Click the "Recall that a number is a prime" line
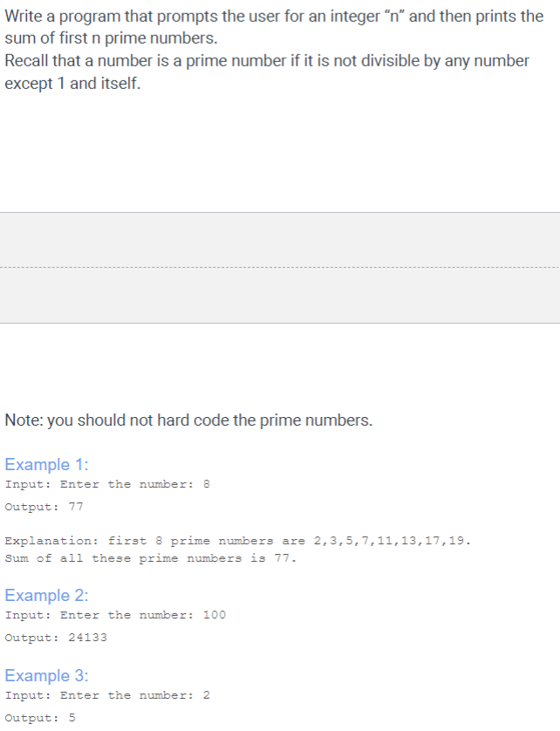The width and height of the screenshot is (560, 731). (267, 61)
